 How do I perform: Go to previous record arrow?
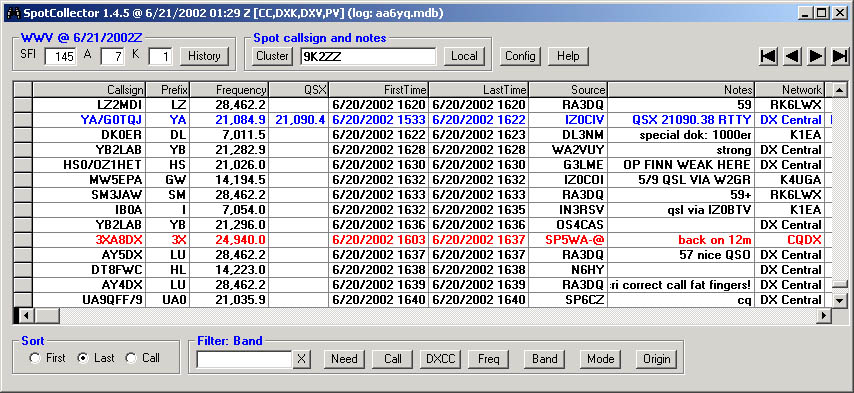point(792,56)
